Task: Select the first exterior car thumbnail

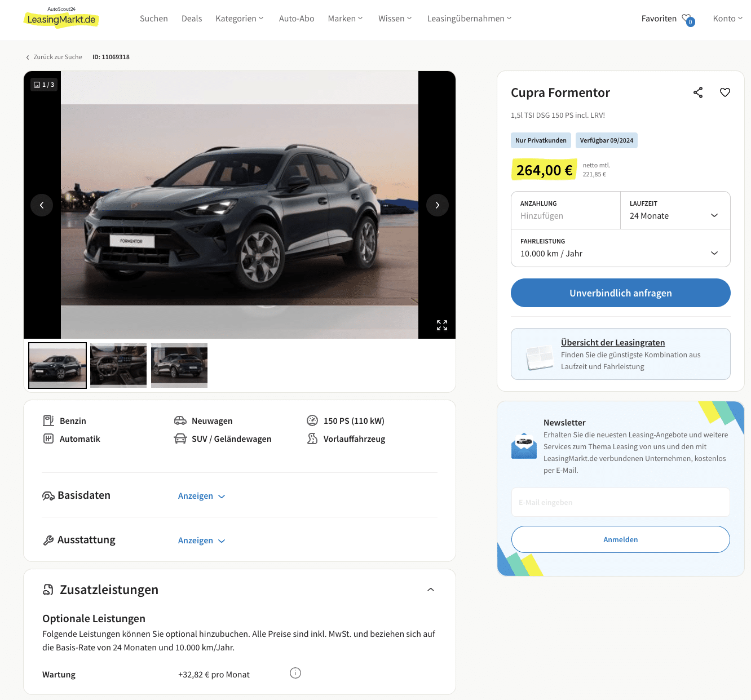Action: [x=58, y=365]
